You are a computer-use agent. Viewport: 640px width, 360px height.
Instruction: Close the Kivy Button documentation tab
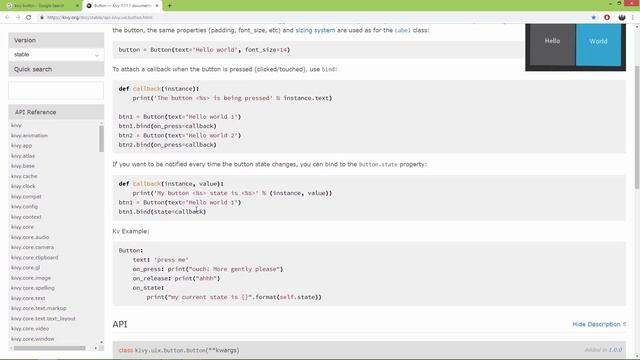coord(157,6)
